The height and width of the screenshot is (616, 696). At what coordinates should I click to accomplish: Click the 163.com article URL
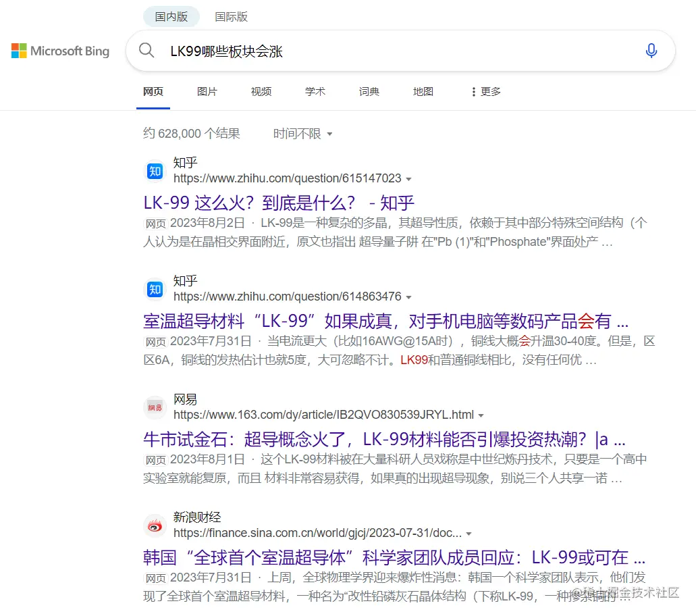(x=323, y=415)
